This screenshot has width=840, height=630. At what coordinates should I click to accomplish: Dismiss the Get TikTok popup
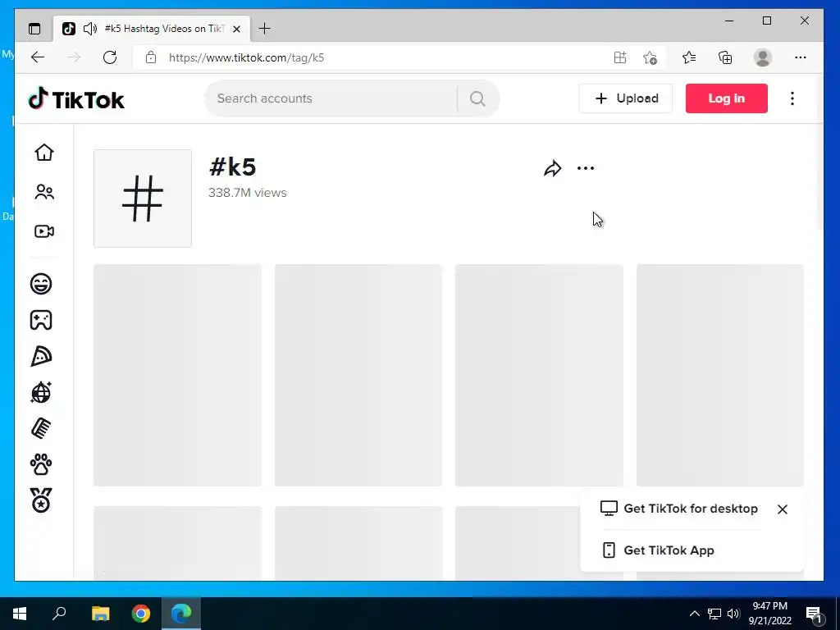[782, 509]
